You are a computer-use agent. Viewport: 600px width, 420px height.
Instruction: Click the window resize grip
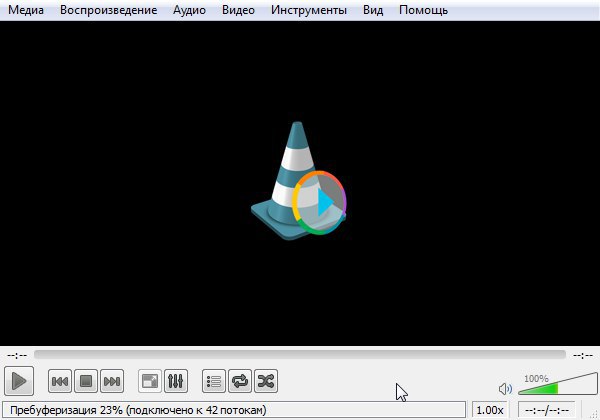click(593, 414)
